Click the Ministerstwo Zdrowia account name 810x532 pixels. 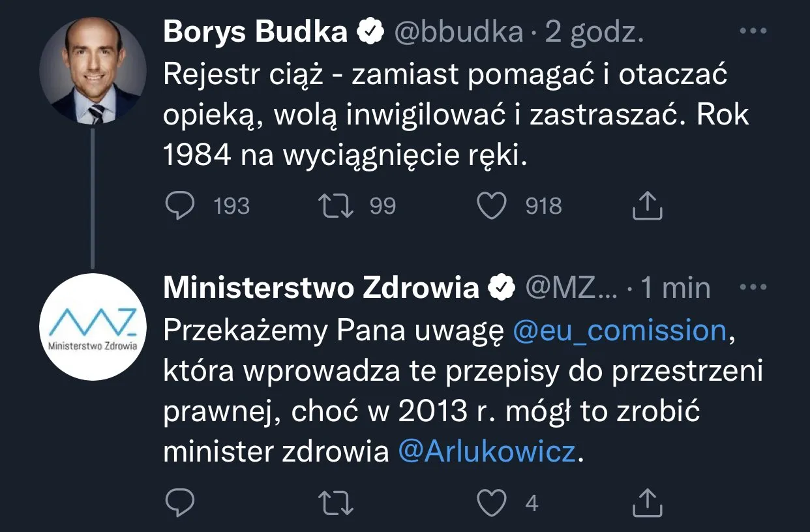pyautogui.click(x=321, y=288)
